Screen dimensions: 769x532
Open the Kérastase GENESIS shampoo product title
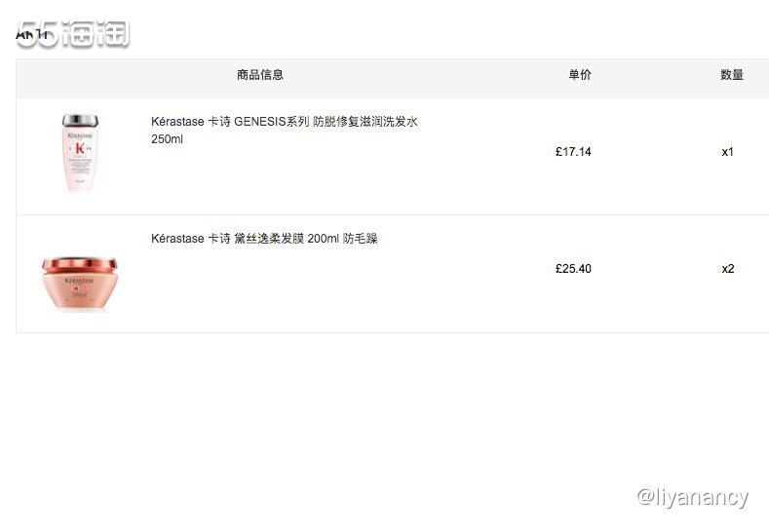[x=284, y=123]
